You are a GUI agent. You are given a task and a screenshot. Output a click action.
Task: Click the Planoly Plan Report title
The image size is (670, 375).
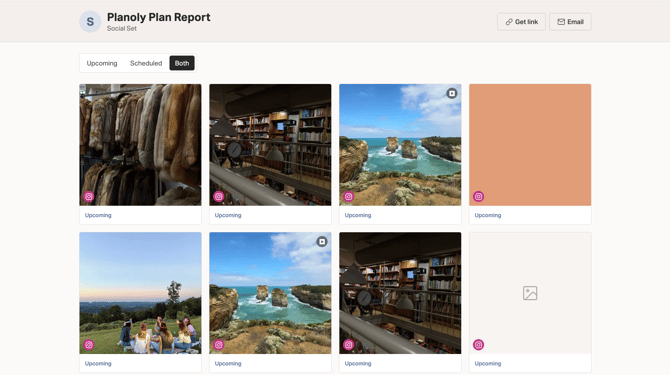(x=159, y=17)
